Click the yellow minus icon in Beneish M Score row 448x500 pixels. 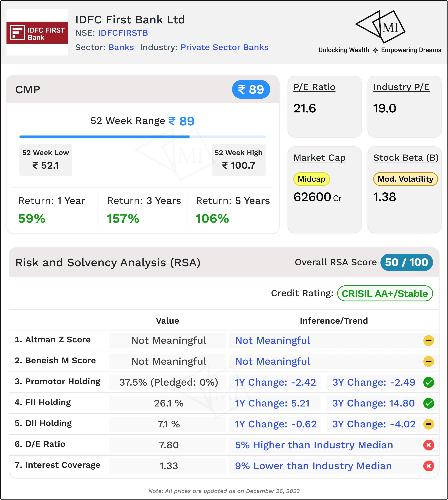(429, 361)
